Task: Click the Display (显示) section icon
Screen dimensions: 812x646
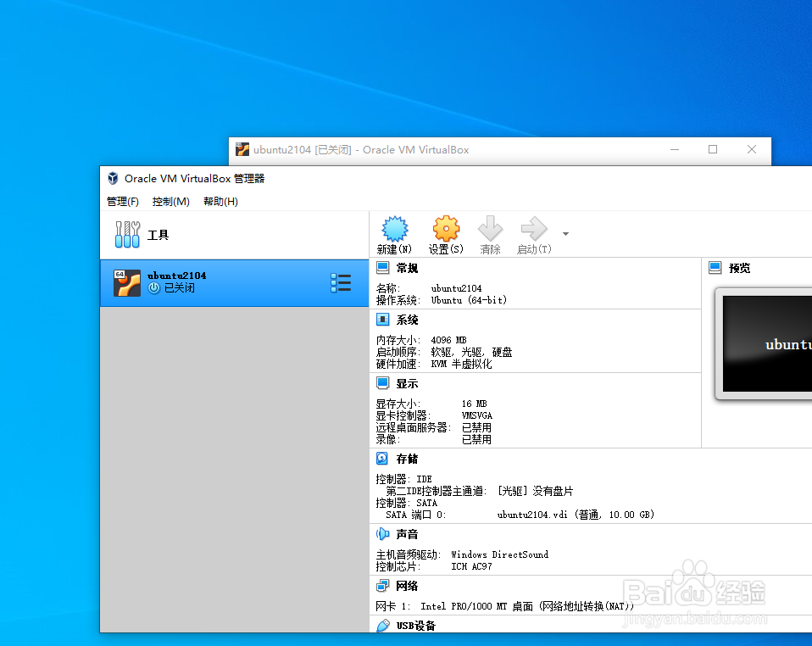Action: [x=383, y=383]
